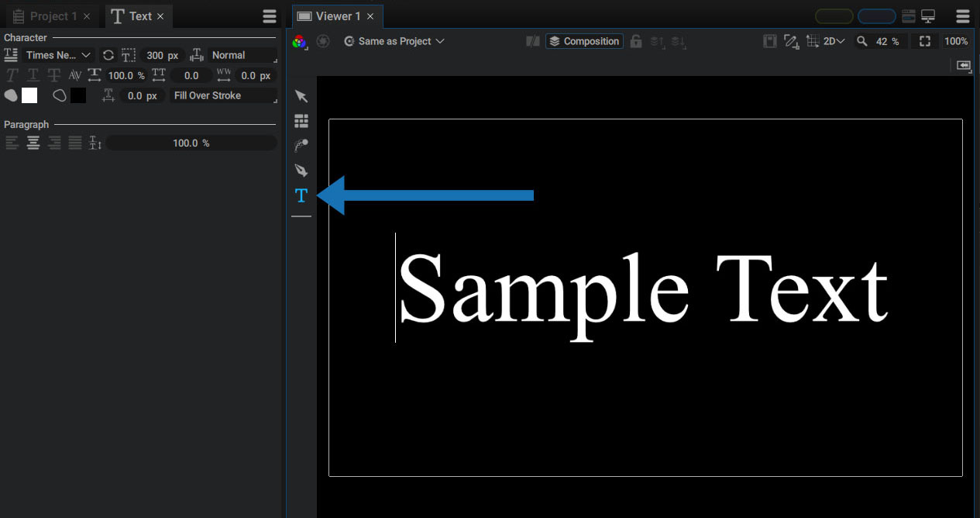Screen dimensions: 980x518
Task: Open the white fill color swatch
Action: pyautogui.click(x=29, y=95)
